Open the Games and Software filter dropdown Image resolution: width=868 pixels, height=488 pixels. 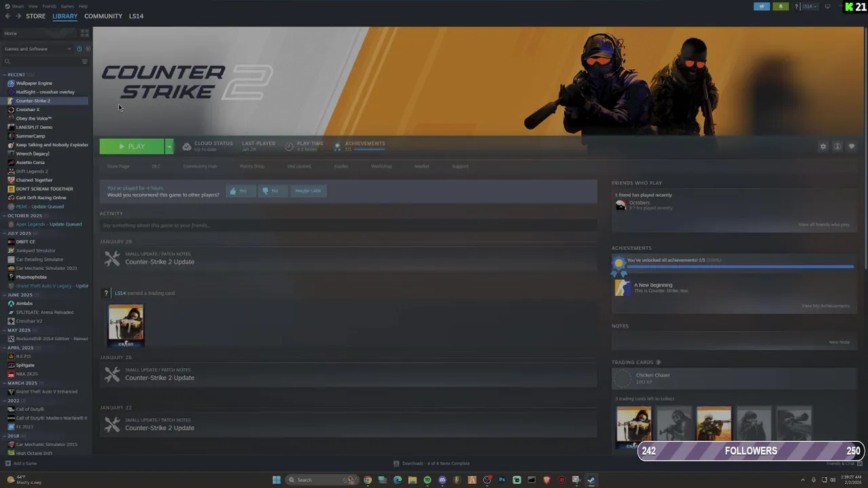(x=37, y=49)
